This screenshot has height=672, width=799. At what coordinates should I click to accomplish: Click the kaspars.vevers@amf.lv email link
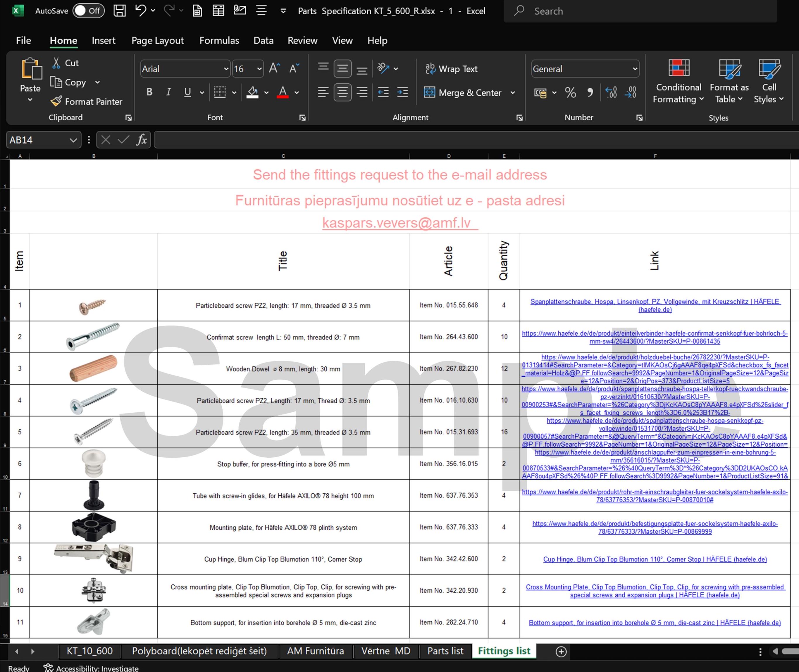(x=400, y=223)
